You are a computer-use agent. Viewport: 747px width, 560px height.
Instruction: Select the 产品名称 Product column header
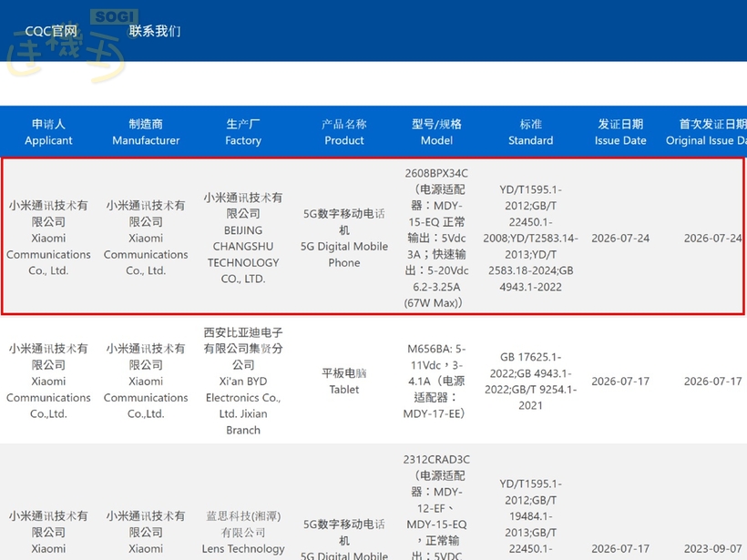tap(344, 132)
